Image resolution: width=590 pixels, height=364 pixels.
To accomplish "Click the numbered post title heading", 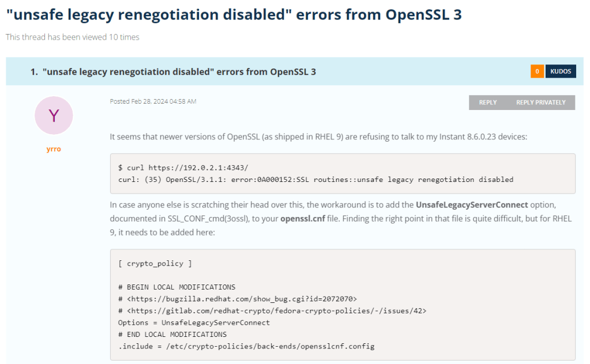I will click(179, 72).
